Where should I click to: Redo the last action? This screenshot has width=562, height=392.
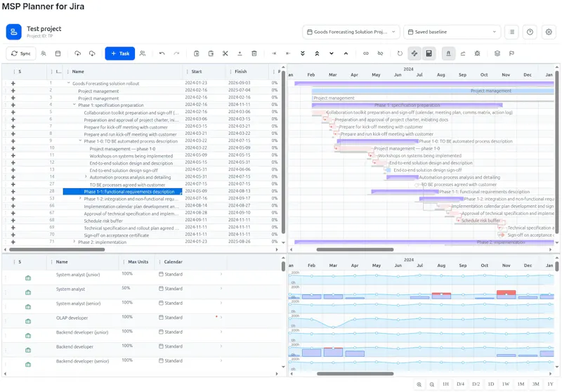pos(176,53)
